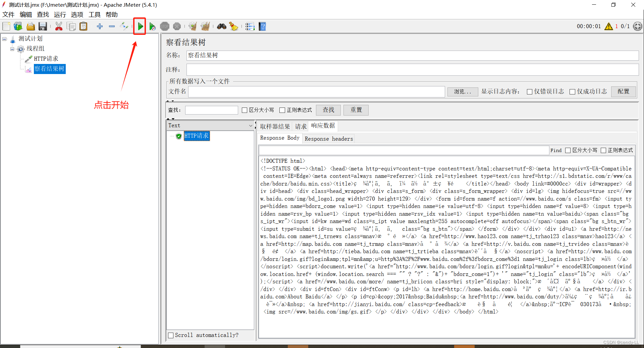Collapse the 测试计划 tree node
This screenshot has width=644, height=348.
tap(4, 39)
